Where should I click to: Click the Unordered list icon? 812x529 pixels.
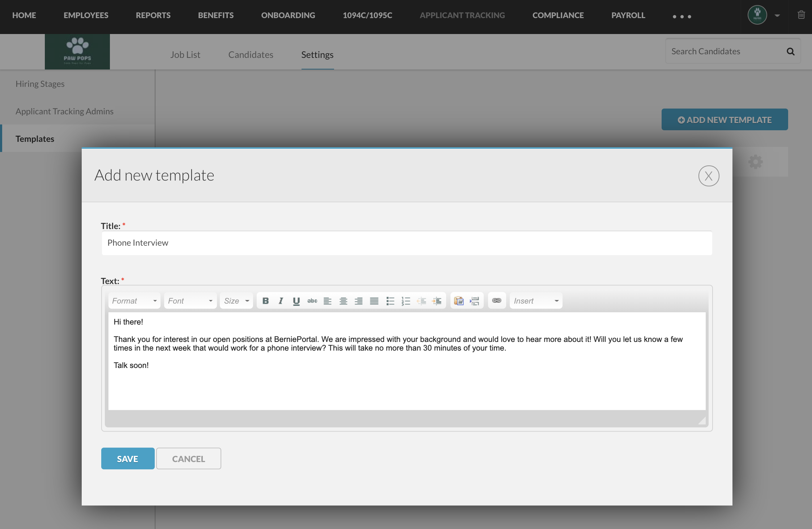coord(390,301)
